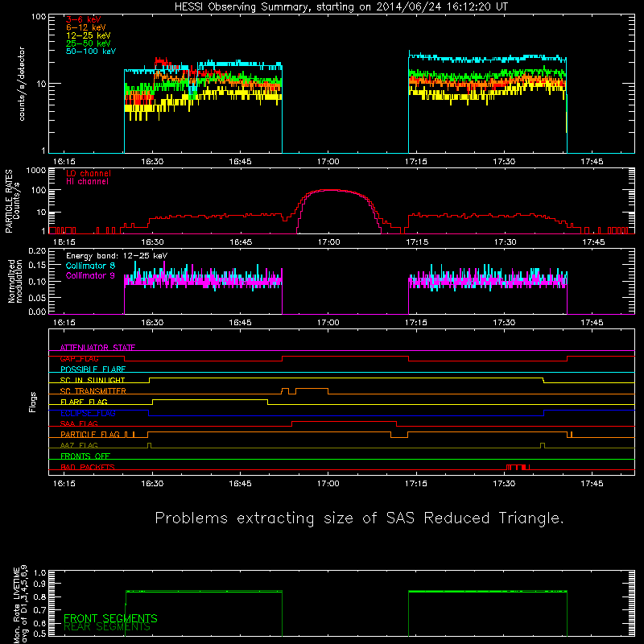Click the 0.15 modulation axis tick value
This screenshot has height=644, width=644.
(x=37, y=266)
